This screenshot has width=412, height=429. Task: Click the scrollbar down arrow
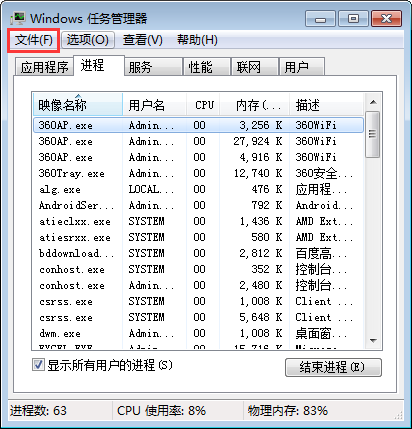[373, 341]
